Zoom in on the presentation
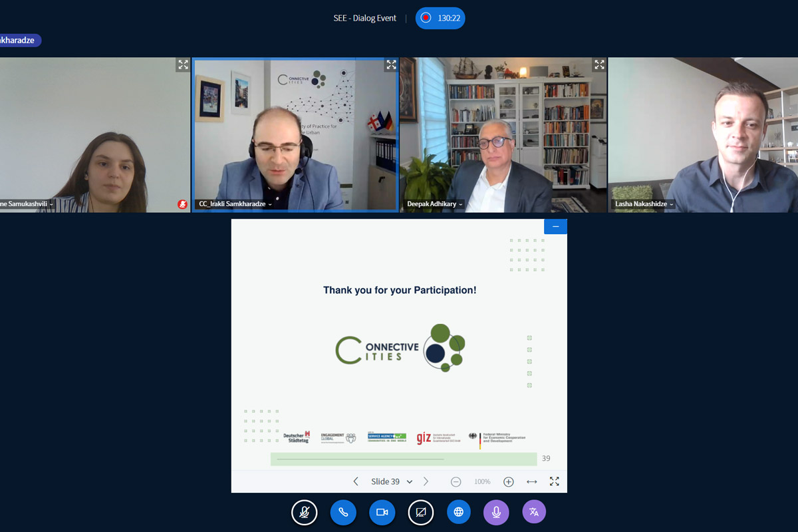Image resolution: width=798 pixels, height=532 pixels. point(509,481)
